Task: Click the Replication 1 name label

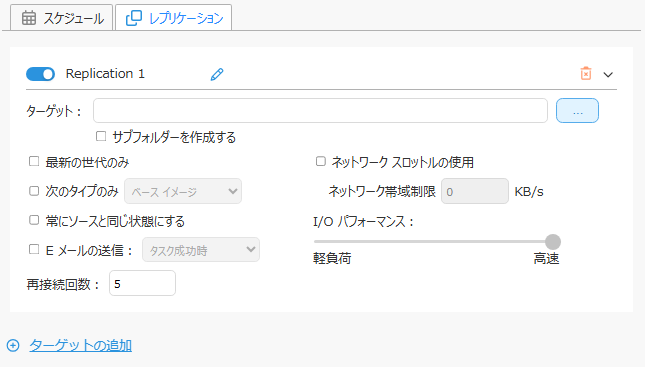Action: [x=105, y=74]
